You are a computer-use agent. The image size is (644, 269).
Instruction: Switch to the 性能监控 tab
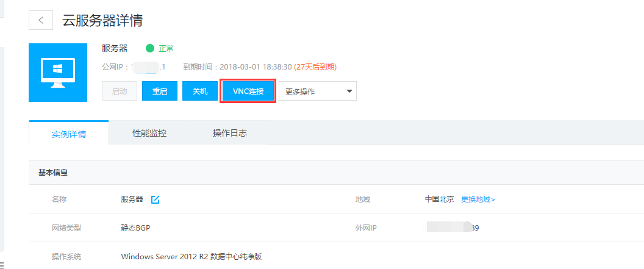[x=149, y=133]
